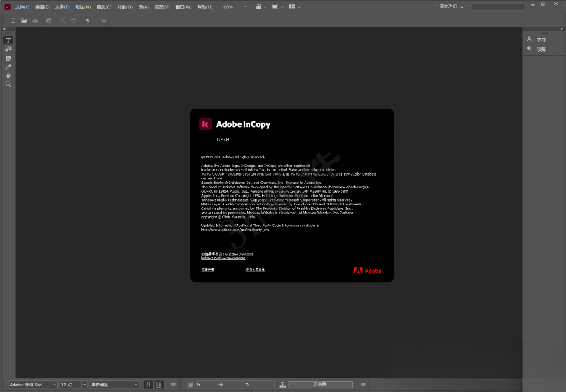Viewport: 566px width, 392px height.
Task: Click the copyfit text ruler icon
Action: click(282, 384)
